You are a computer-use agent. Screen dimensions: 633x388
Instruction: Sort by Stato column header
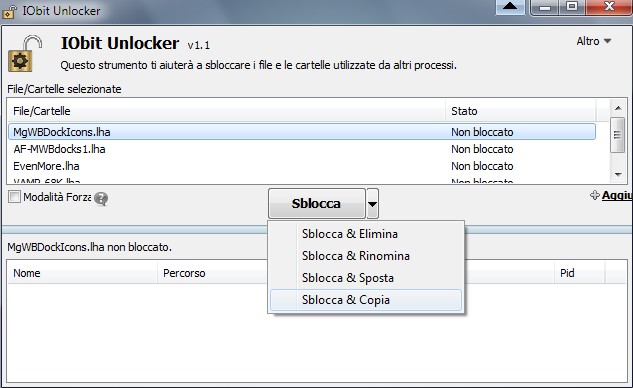[x=521, y=111]
